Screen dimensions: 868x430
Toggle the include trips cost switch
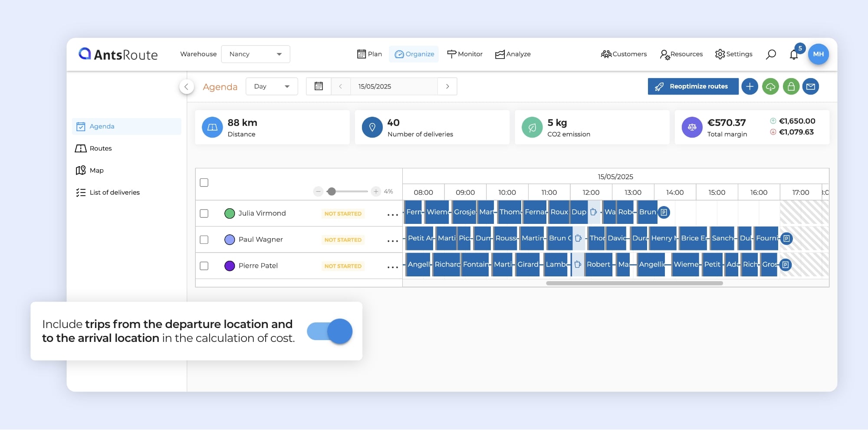(x=330, y=332)
